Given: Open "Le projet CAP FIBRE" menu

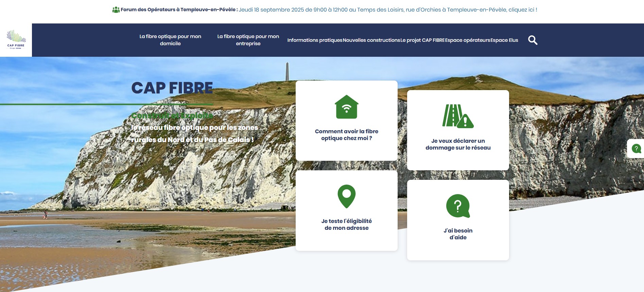Looking at the screenshot, I should pyautogui.click(x=422, y=40).
